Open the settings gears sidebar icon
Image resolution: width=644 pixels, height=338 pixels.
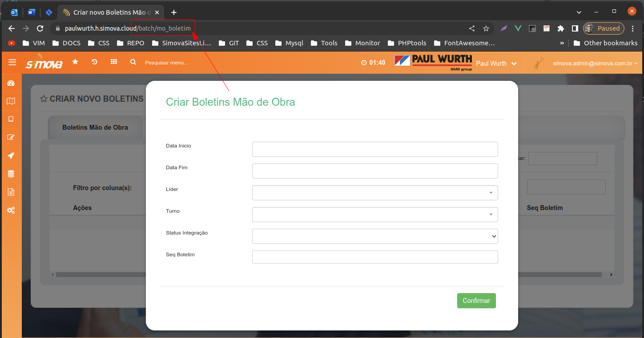click(11, 210)
